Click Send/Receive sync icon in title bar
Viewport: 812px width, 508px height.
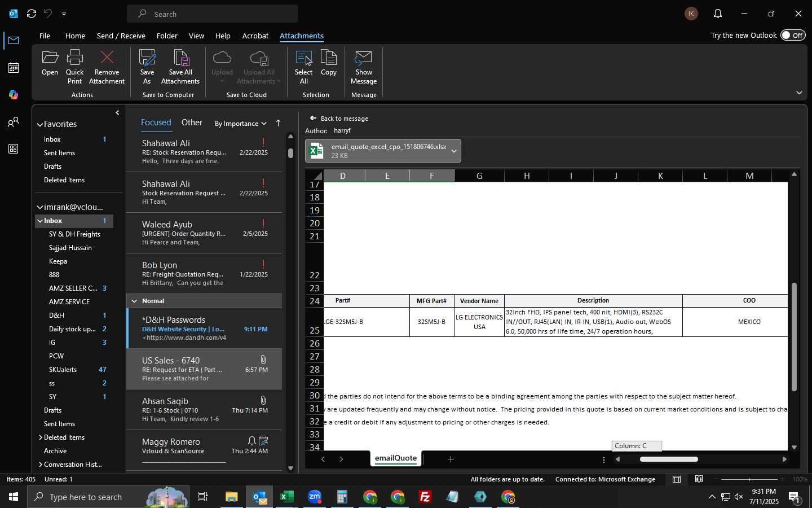click(x=32, y=14)
